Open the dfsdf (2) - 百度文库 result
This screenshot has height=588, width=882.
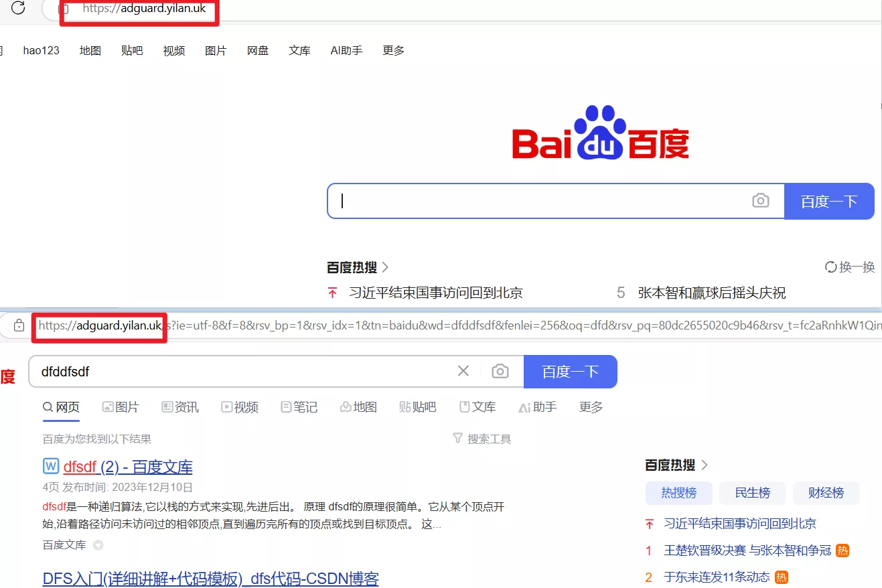(x=128, y=466)
